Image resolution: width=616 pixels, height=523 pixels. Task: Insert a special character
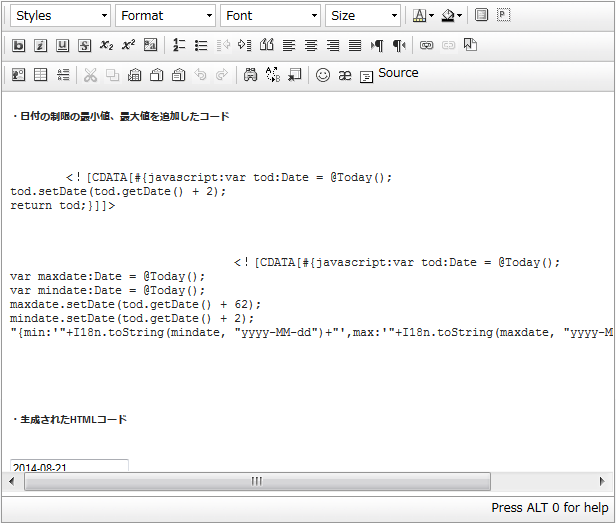pyautogui.click(x=345, y=75)
